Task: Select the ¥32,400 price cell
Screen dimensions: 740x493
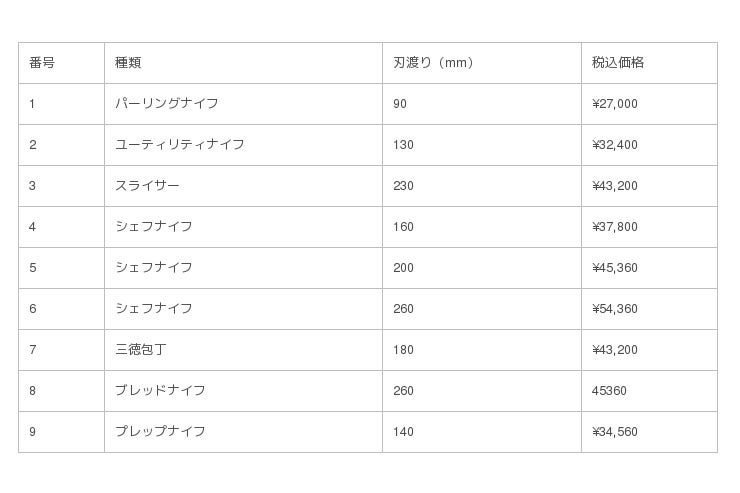Action: [615, 145]
